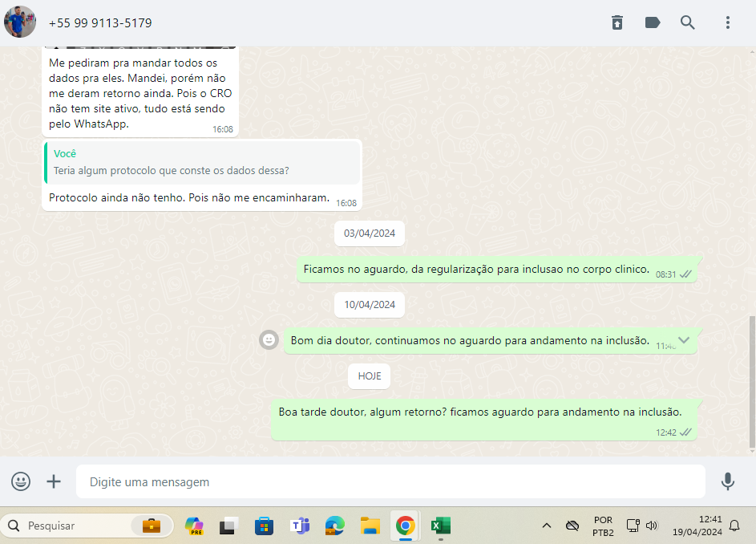This screenshot has width=756, height=544.
Task: Open Microsoft Teams from taskbar
Action: tap(299, 526)
